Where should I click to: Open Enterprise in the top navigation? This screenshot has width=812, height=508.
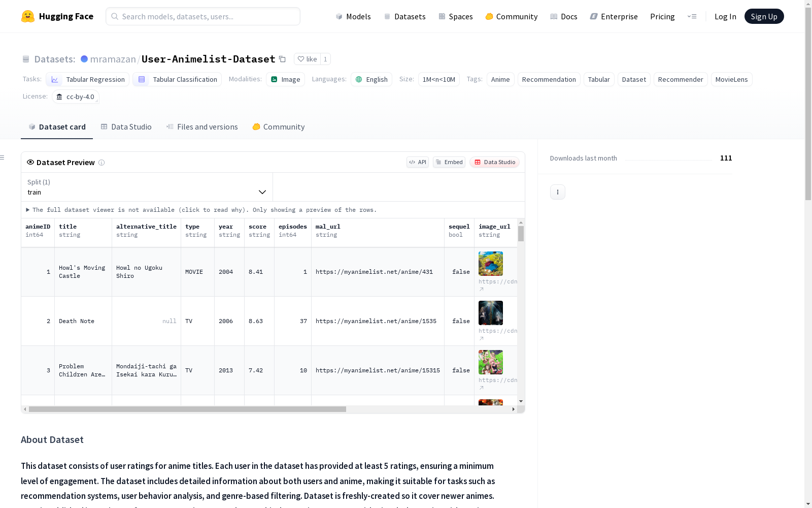point(614,16)
